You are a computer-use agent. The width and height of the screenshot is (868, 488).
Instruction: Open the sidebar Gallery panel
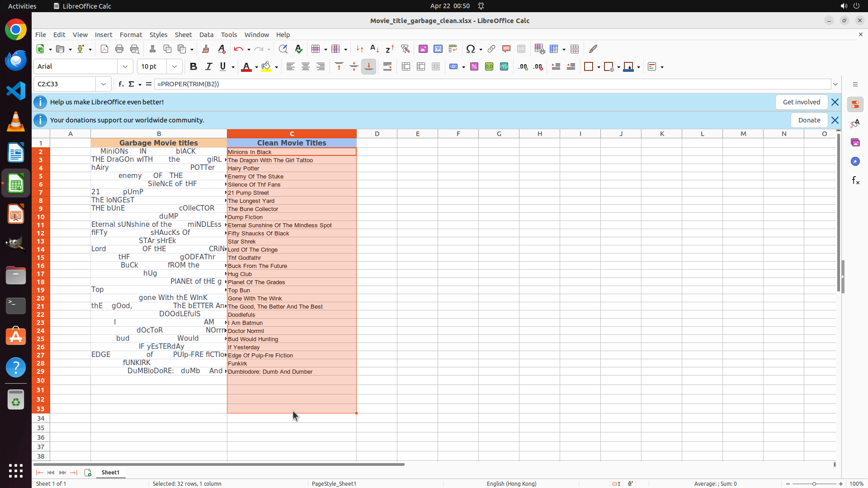(x=855, y=143)
